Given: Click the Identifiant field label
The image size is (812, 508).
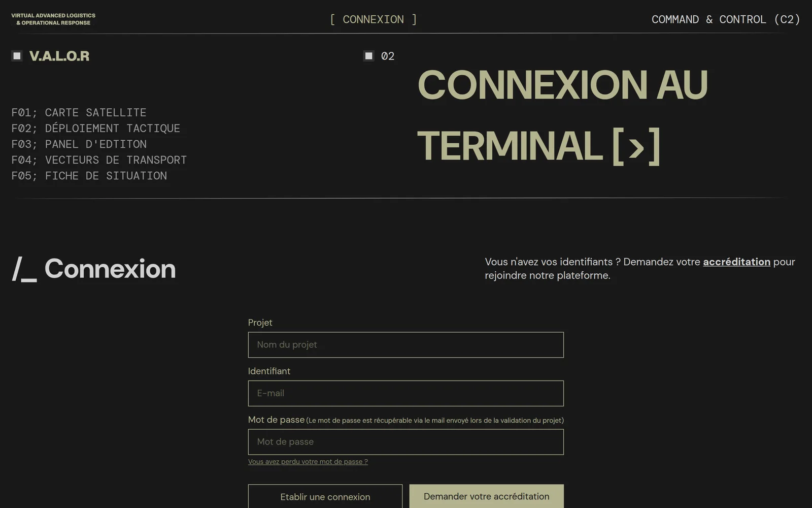Looking at the screenshot, I should tap(269, 371).
